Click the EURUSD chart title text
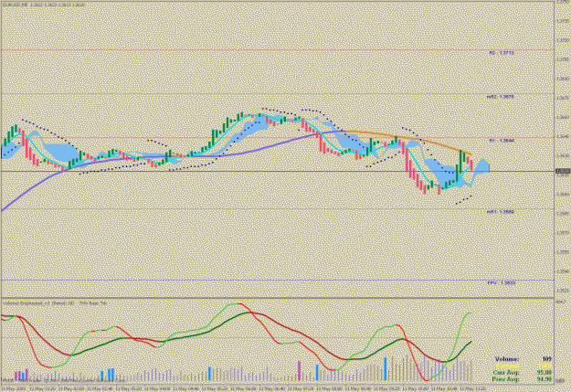The width and height of the screenshot is (571, 392). click(x=44, y=4)
